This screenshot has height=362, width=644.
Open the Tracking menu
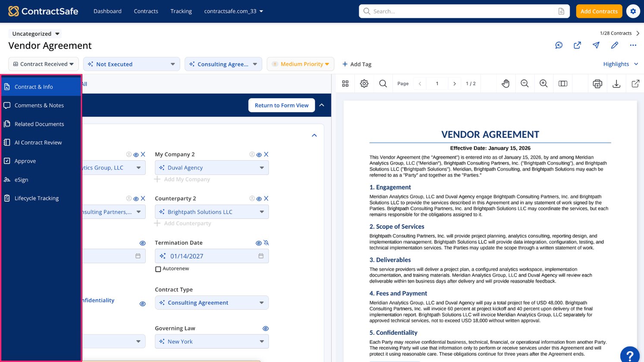point(181,11)
